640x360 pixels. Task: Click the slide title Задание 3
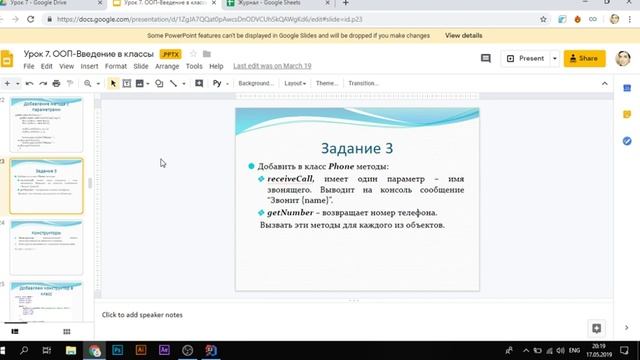357,148
